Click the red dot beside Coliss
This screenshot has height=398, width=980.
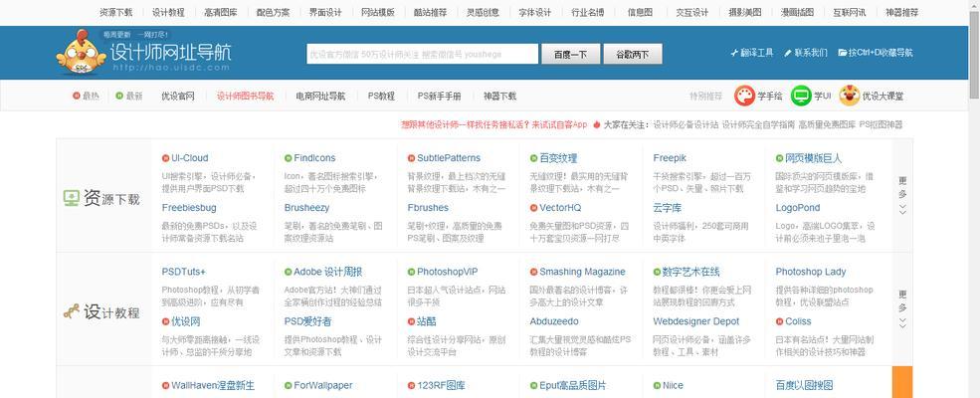(779, 321)
